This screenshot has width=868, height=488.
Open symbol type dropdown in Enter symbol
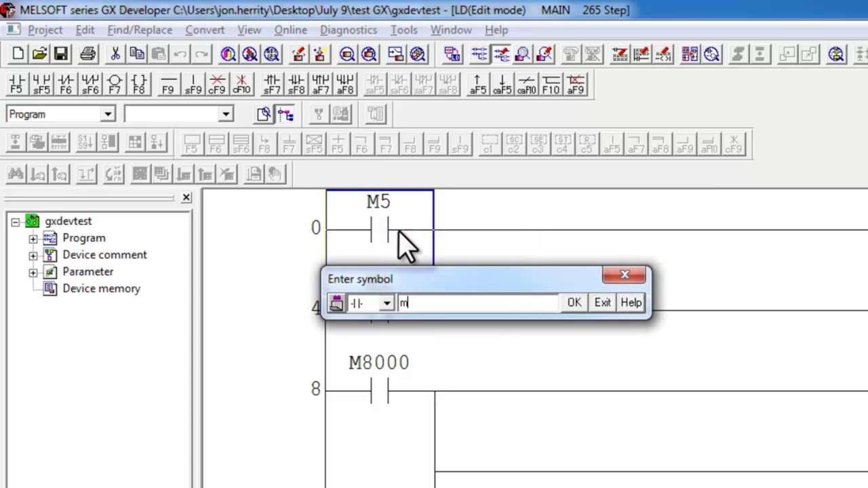[387, 303]
